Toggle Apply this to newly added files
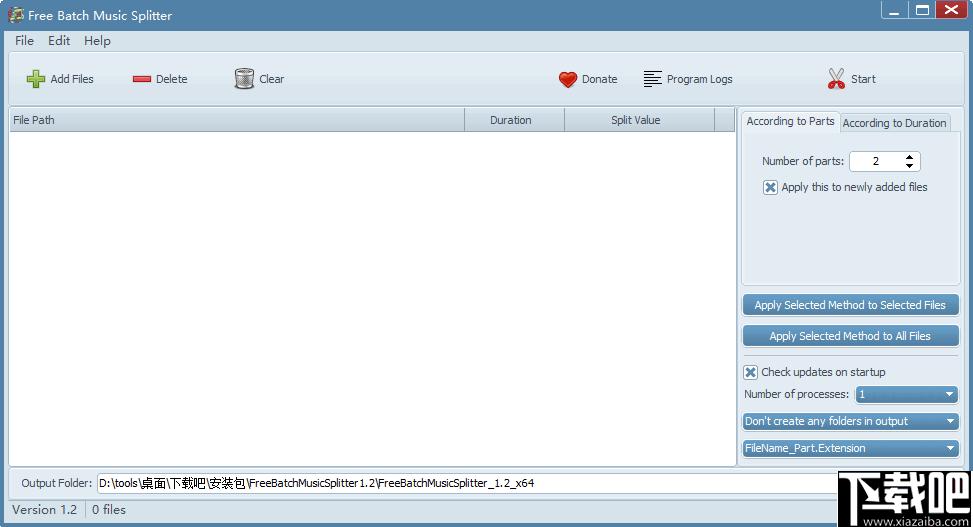This screenshot has width=973, height=527. point(770,187)
